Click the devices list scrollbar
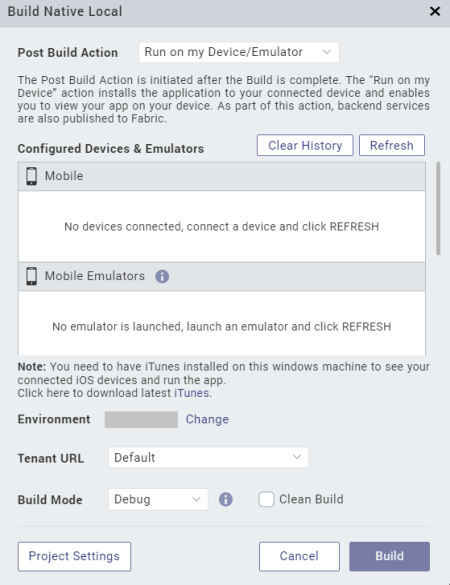This screenshot has height=585, width=450. 438,209
